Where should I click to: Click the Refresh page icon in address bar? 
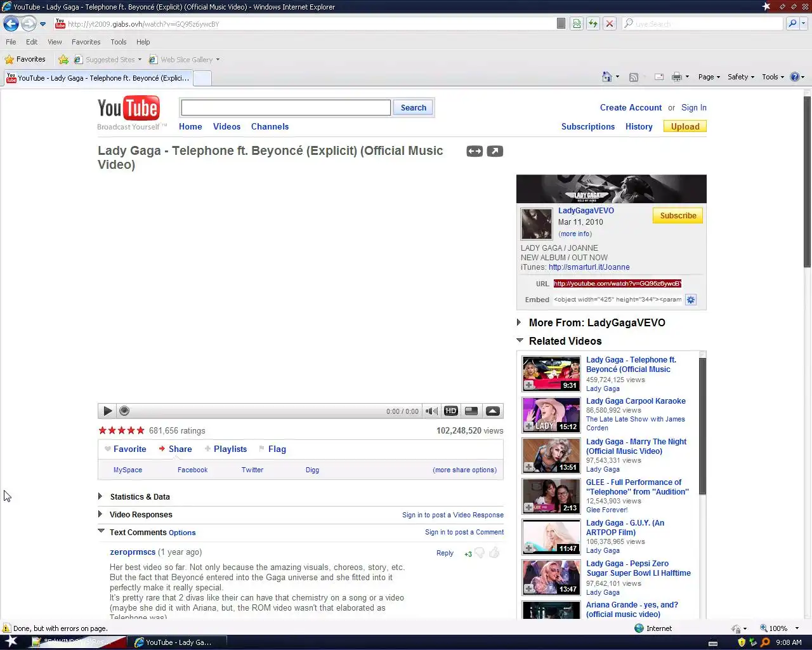tap(593, 23)
